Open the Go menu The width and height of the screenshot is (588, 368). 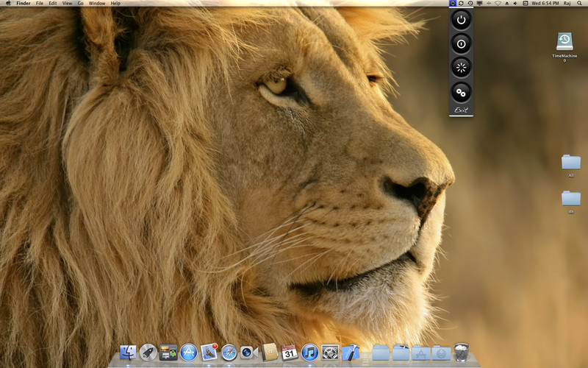(x=80, y=4)
